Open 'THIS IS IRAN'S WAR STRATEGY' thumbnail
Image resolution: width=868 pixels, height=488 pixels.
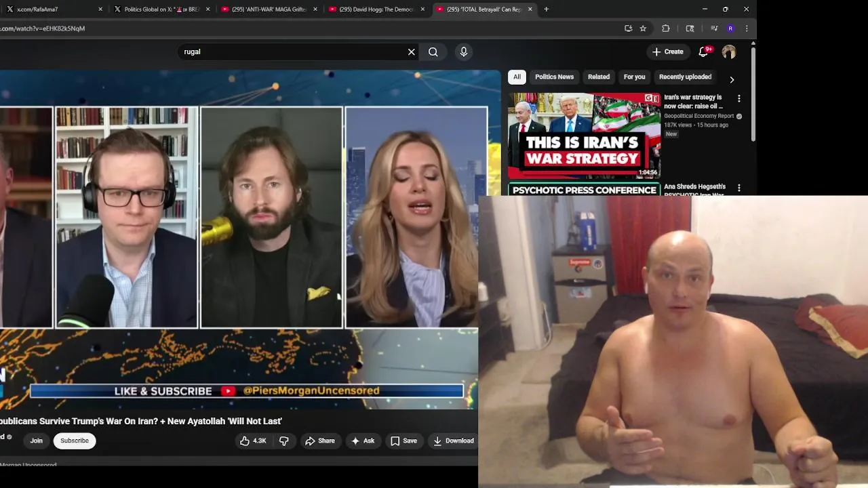[x=584, y=135]
